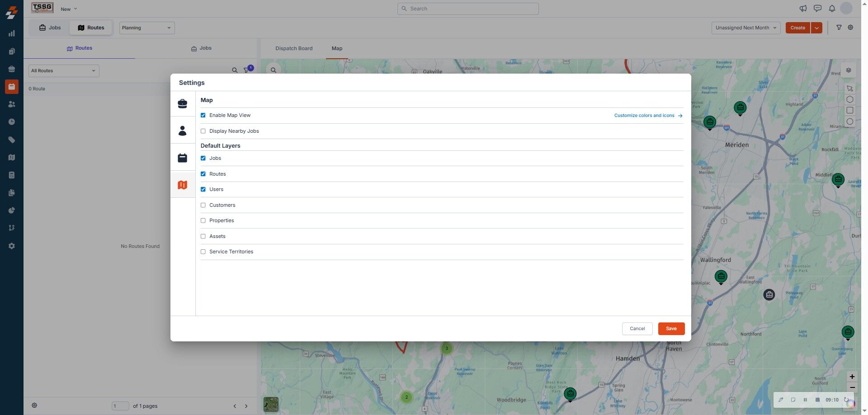Open the Calendar settings tab in dialog
868x415 pixels.
183,158
